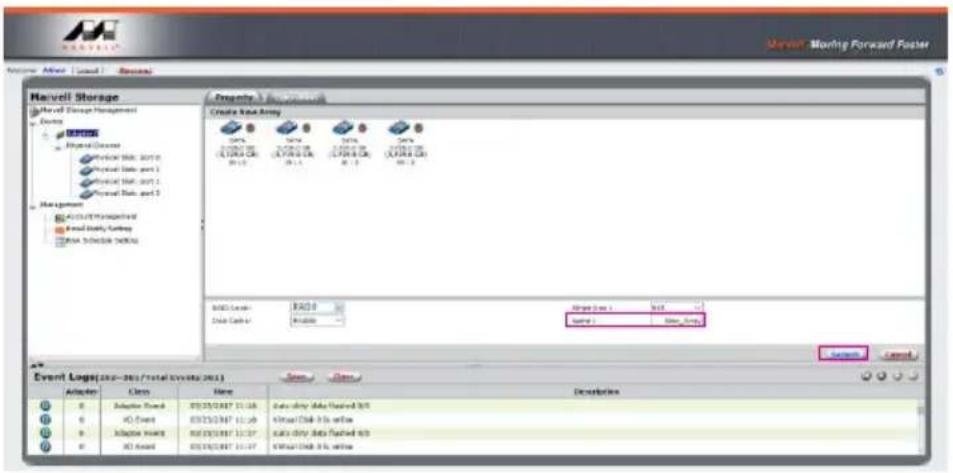Go to first event log page button

(867, 377)
